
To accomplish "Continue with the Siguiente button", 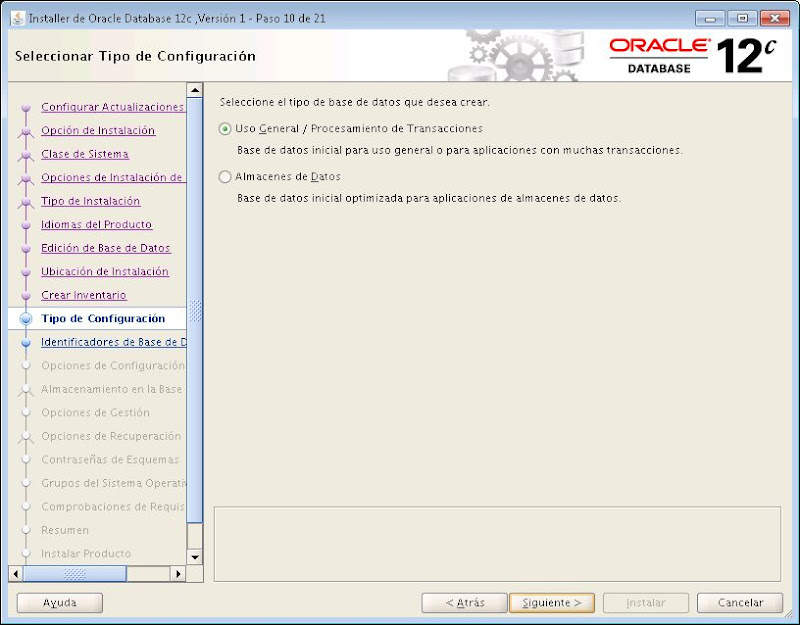I will pos(552,603).
